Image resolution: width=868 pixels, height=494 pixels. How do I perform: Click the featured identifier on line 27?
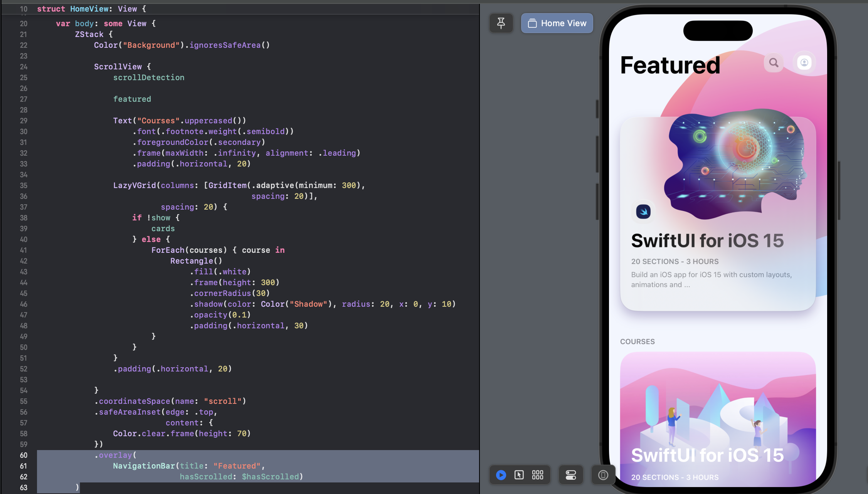coord(132,99)
